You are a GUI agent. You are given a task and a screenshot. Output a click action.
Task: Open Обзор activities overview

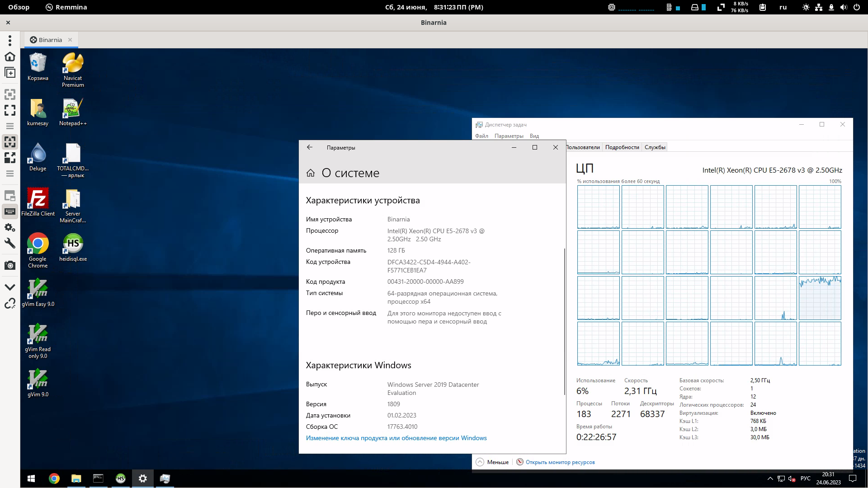[19, 7]
